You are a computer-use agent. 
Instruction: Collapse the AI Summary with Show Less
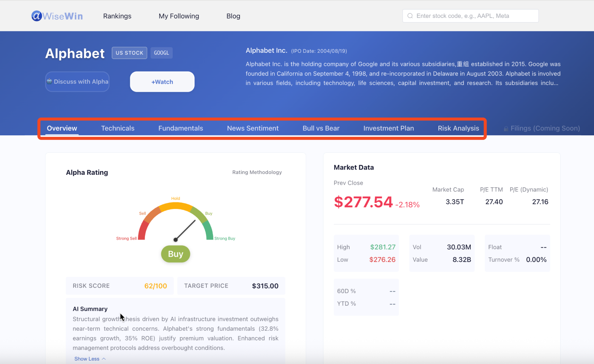(x=87, y=358)
